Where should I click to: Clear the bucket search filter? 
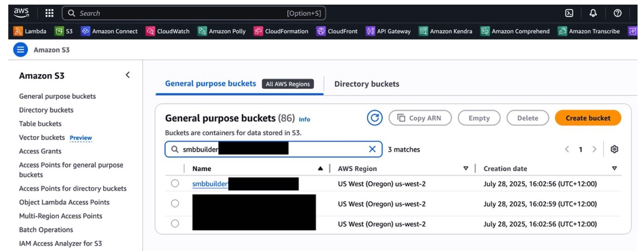pos(372,149)
